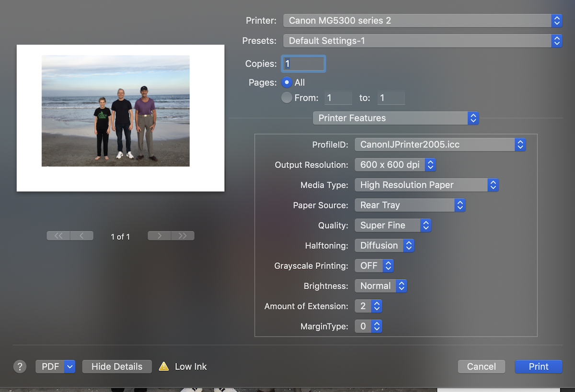Viewport: 575px width, 392px height.
Task: Jump to the last preview page
Action: pyautogui.click(x=183, y=236)
